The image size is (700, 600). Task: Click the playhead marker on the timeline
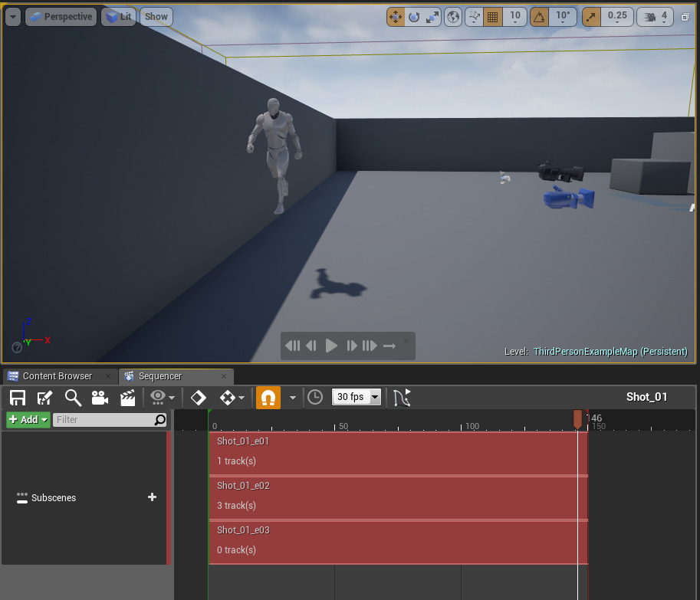[577, 418]
